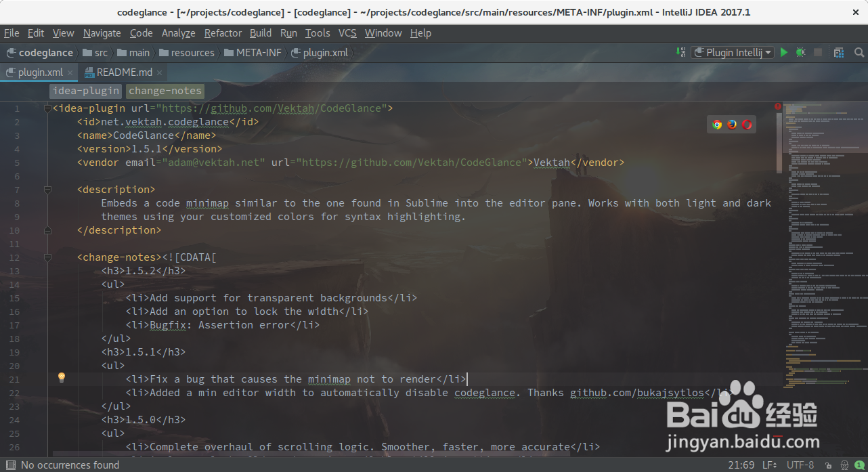868x472 pixels.
Task: Open the Window menu
Action: click(x=383, y=33)
